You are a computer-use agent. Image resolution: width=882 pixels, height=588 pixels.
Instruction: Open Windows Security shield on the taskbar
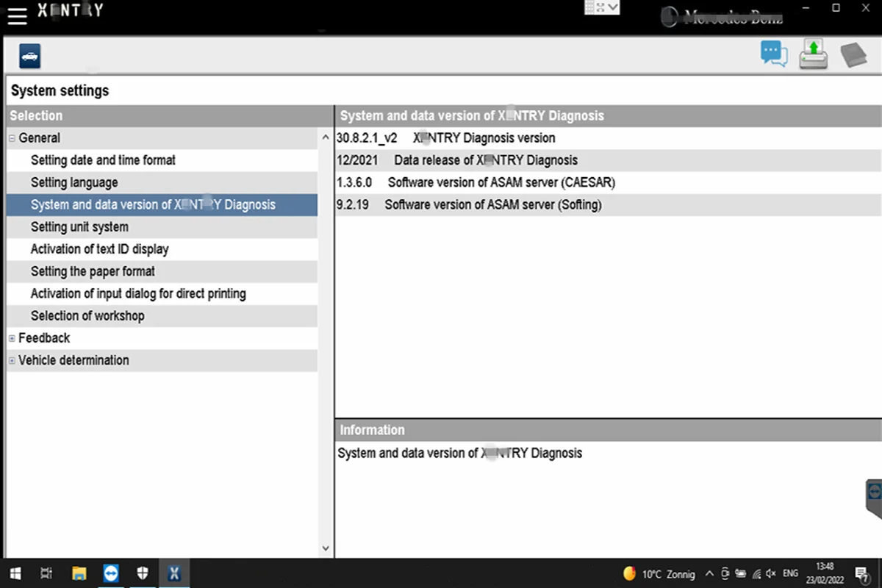[x=143, y=573]
